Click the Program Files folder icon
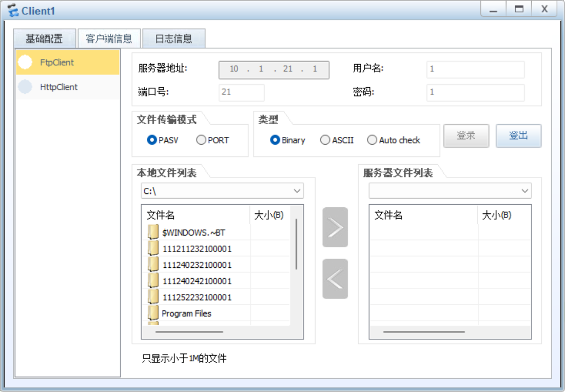Screen dimensions: 565x392 point(153,313)
